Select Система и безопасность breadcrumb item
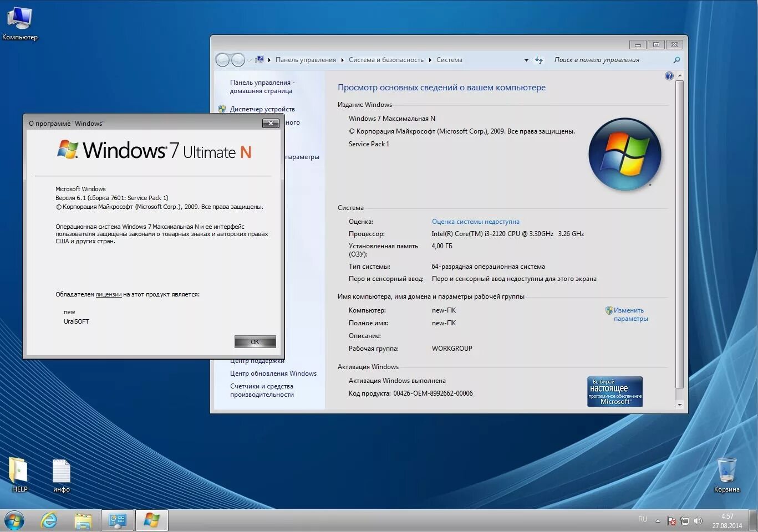The width and height of the screenshot is (758, 532). pyautogui.click(x=386, y=60)
